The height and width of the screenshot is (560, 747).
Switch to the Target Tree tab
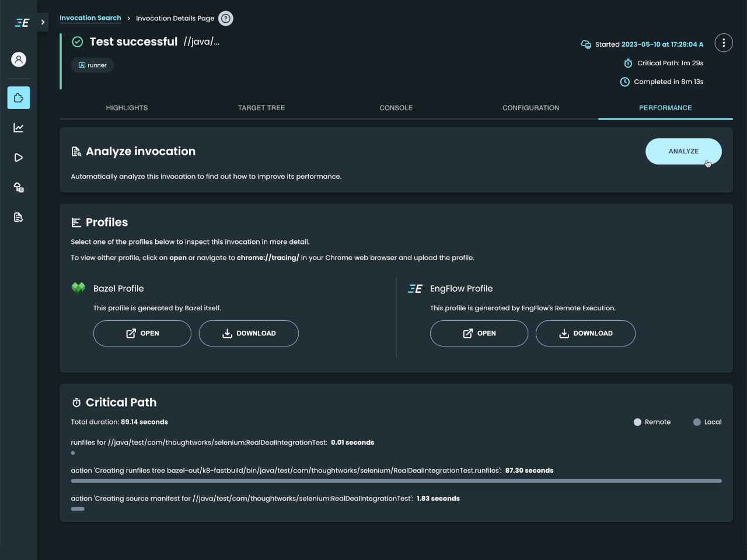[261, 108]
